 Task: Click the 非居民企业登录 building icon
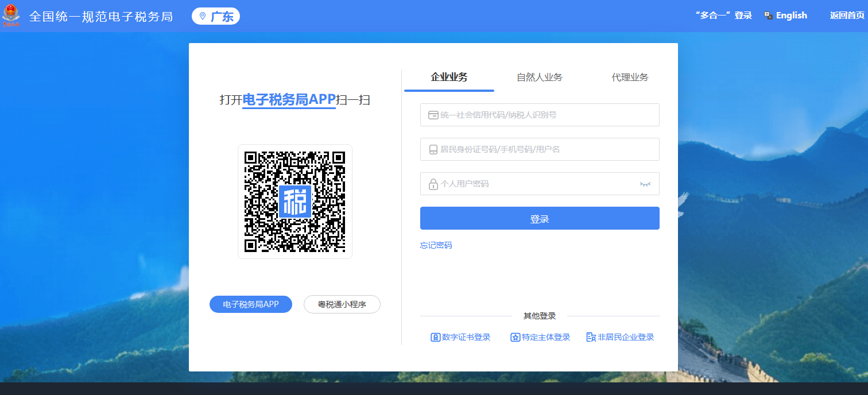591,337
